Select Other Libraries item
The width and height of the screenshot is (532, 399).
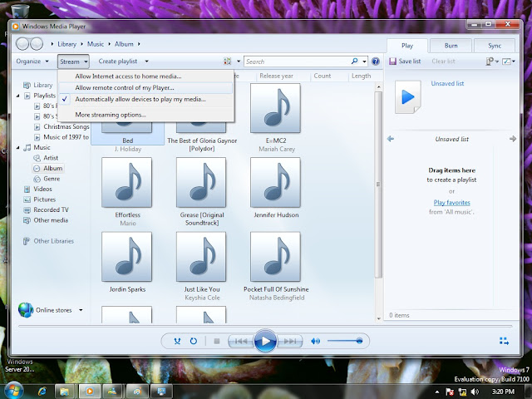(x=48, y=241)
